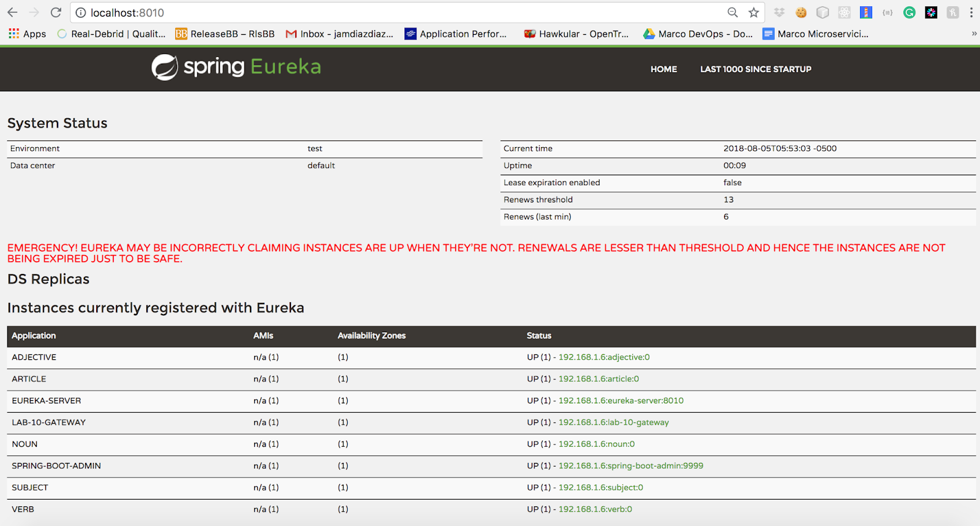Click the Instances currently registered with Eureka heading
This screenshot has width=980, height=526.
click(156, 308)
